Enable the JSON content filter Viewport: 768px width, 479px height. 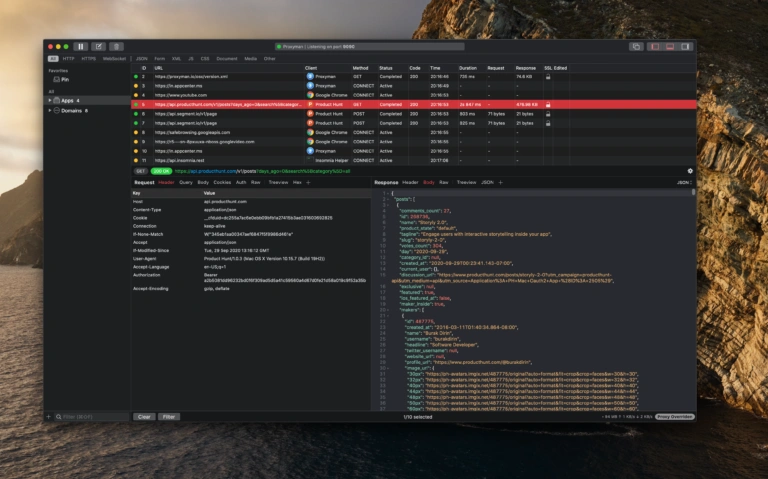[141, 58]
